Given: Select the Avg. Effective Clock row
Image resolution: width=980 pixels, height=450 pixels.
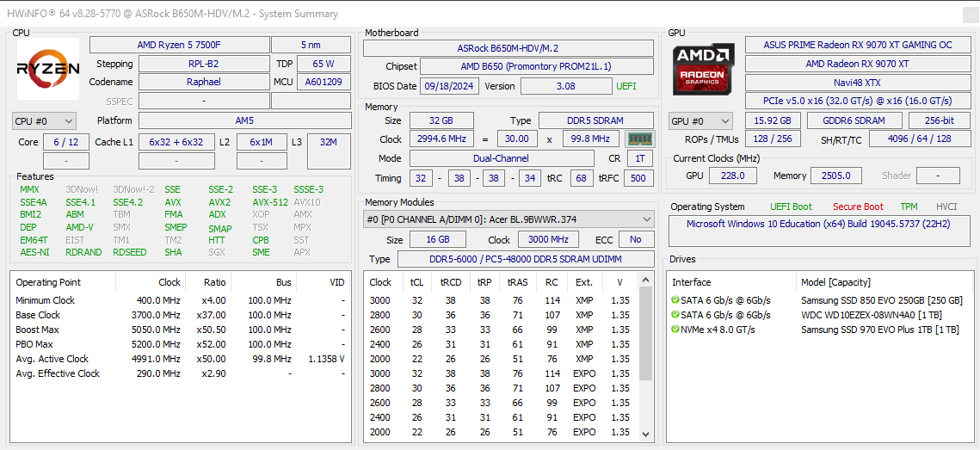Looking at the screenshot, I should (181, 373).
